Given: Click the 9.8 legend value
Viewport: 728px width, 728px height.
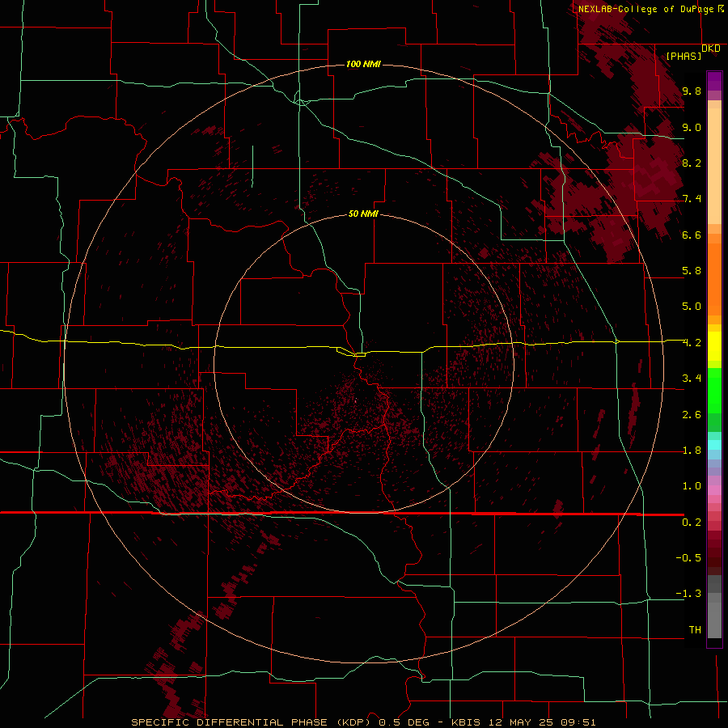Looking at the screenshot, I should [692, 91].
